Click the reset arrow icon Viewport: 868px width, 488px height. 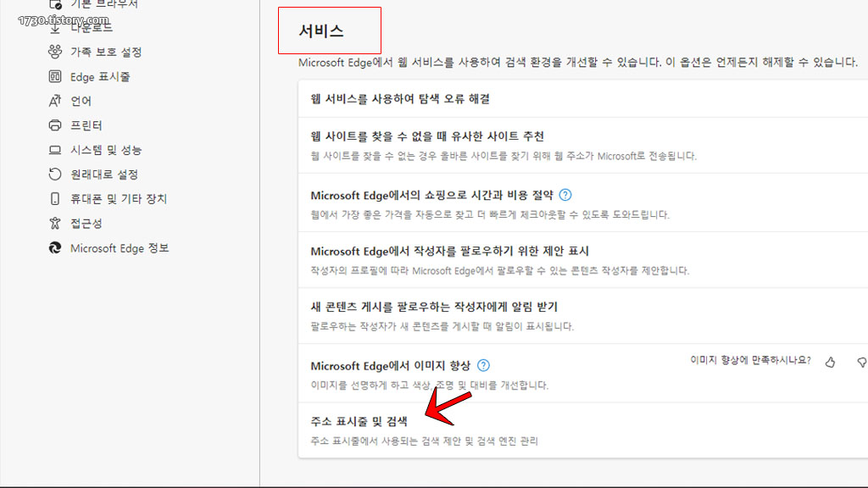pyautogui.click(x=55, y=175)
